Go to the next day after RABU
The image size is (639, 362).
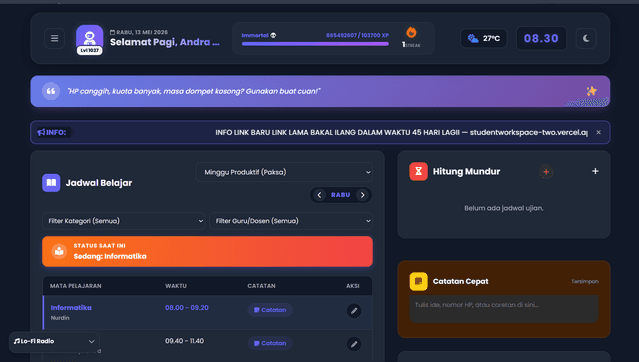point(362,195)
